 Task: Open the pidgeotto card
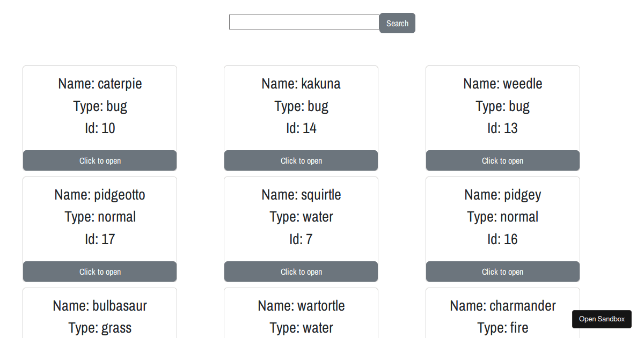tap(100, 271)
